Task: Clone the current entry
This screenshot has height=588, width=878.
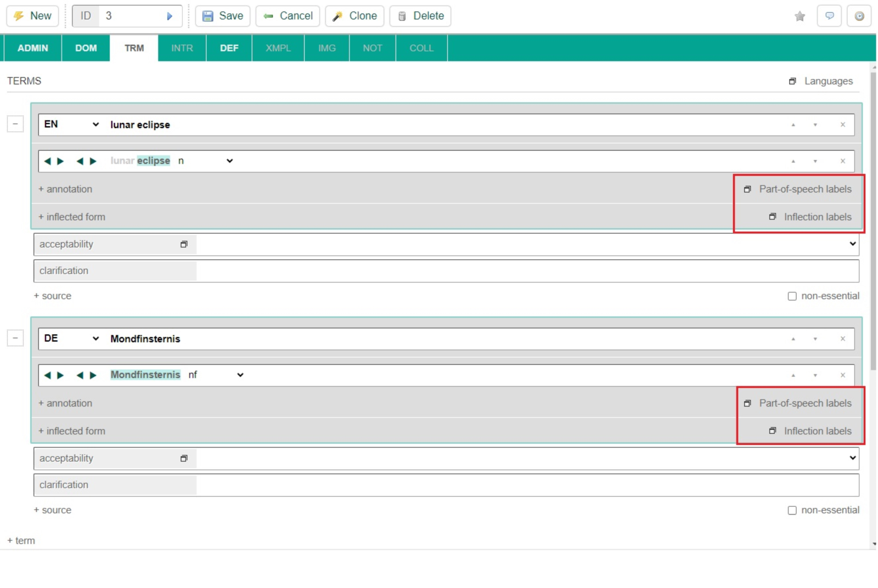Action: coord(354,16)
